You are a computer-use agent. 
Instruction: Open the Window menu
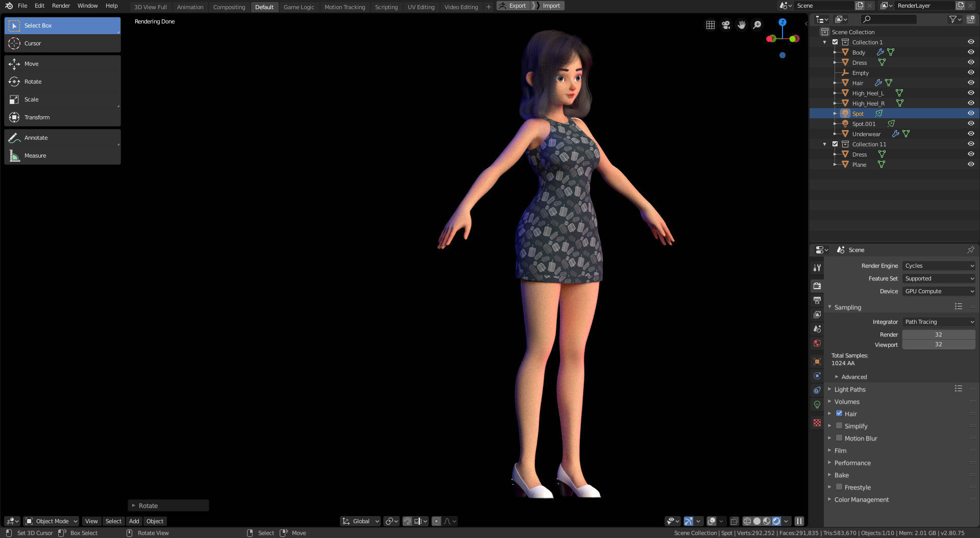(x=87, y=6)
